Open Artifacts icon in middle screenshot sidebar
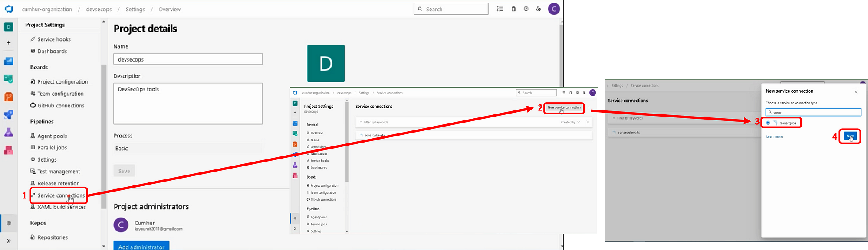868x250 pixels. tap(295, 175)
